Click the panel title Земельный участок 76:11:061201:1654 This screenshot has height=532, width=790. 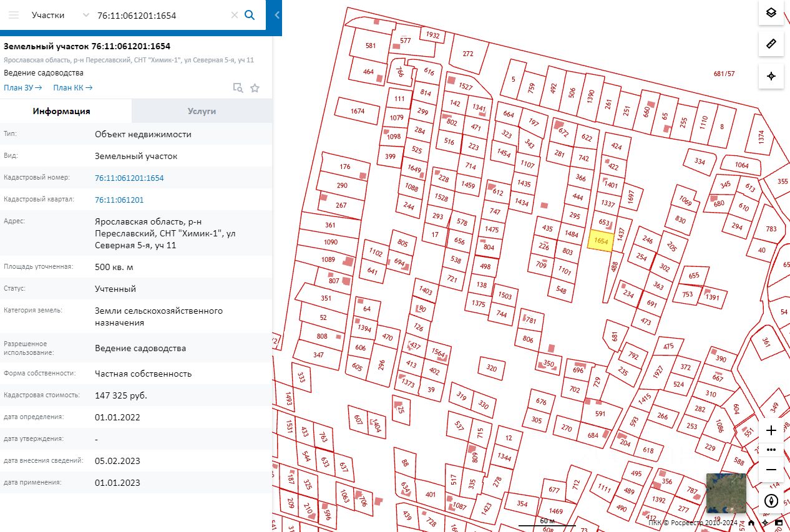tap(87, 46)
